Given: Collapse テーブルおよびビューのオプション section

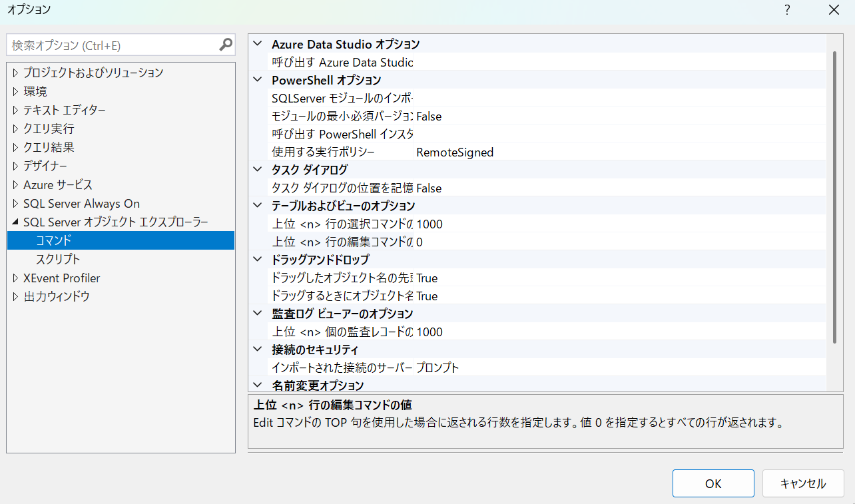Looking at the screenshot, I should pyautogui.click(x=258, y=206).
